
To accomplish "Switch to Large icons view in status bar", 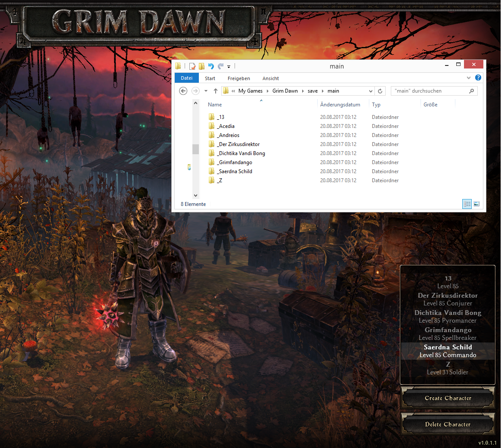I will pyautogui.click(x=476, y=204).
